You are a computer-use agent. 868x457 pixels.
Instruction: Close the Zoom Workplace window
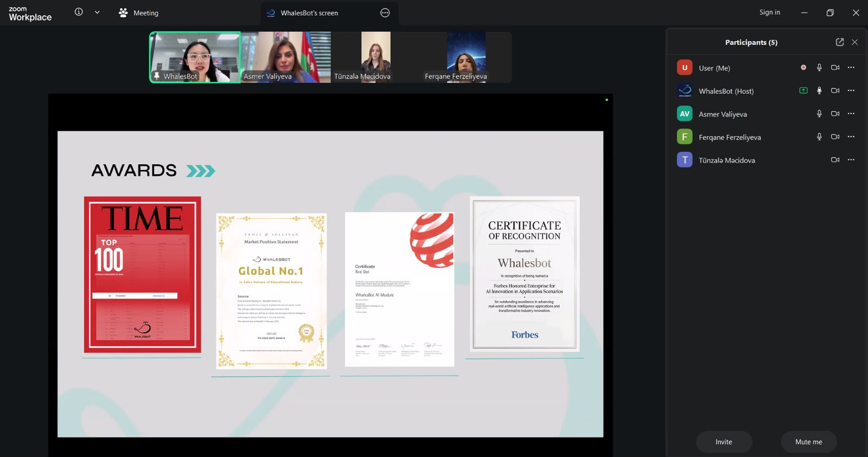click(x=856, y=12)
